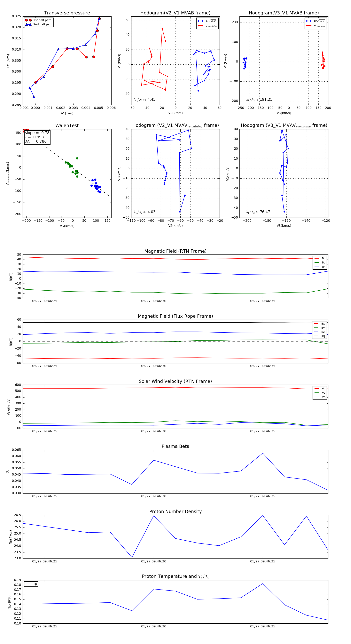351x644 pixels.
Task: Select the "r = -0.993" correlation text
Action: (35, 137)
